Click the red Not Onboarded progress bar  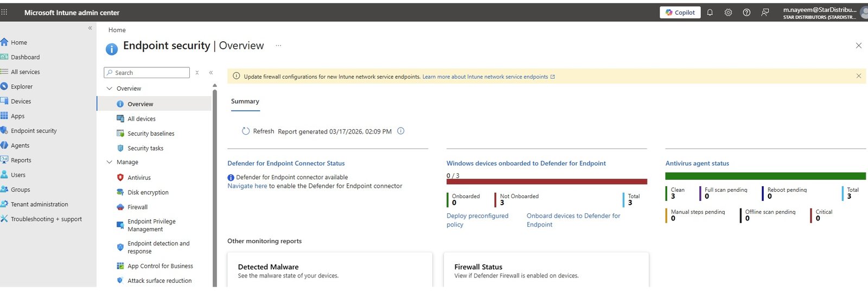[x=547, y=181]
